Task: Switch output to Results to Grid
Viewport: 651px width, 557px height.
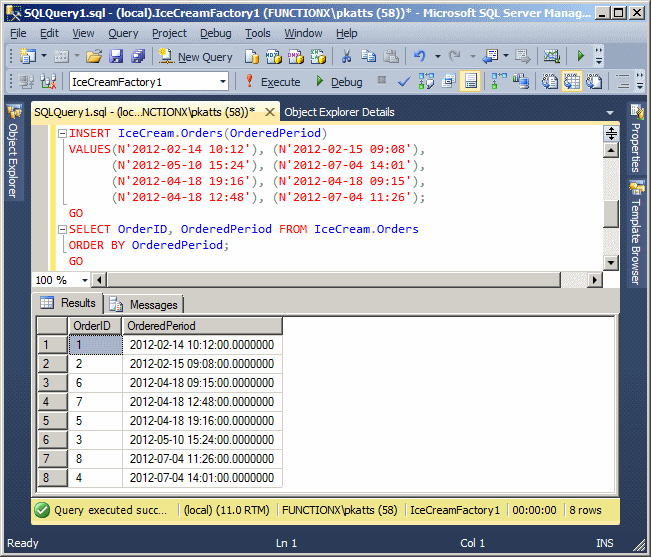Action: click(x=572, y=81)
